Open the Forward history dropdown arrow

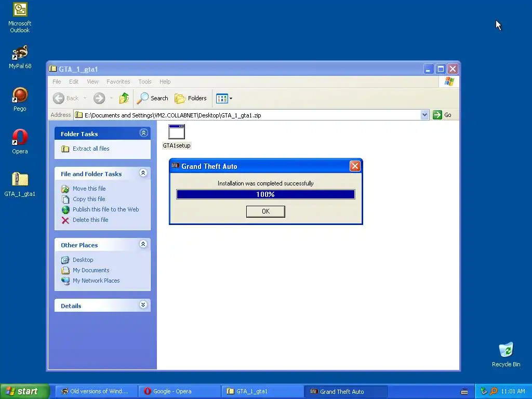click(111, 98)
